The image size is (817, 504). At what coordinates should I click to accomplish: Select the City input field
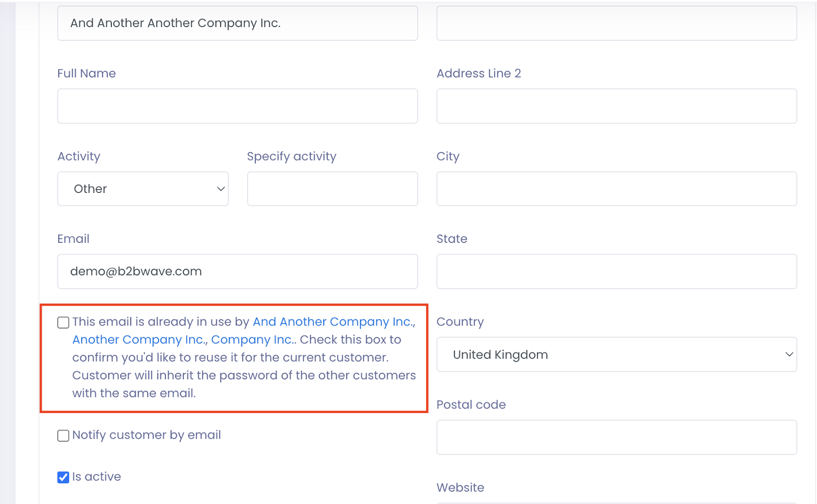click(616, 189)
